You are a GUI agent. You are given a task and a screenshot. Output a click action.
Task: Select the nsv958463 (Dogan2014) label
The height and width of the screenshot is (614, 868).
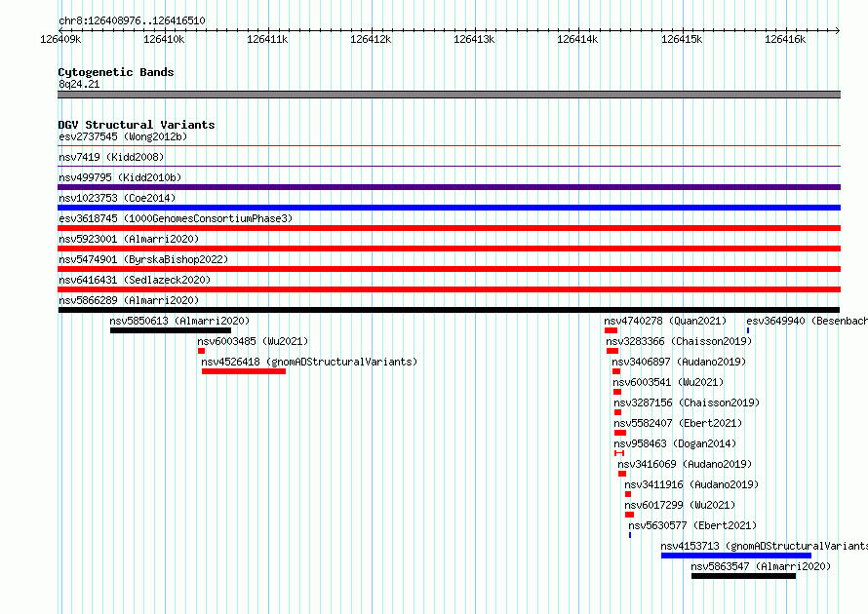click(675, 443)
